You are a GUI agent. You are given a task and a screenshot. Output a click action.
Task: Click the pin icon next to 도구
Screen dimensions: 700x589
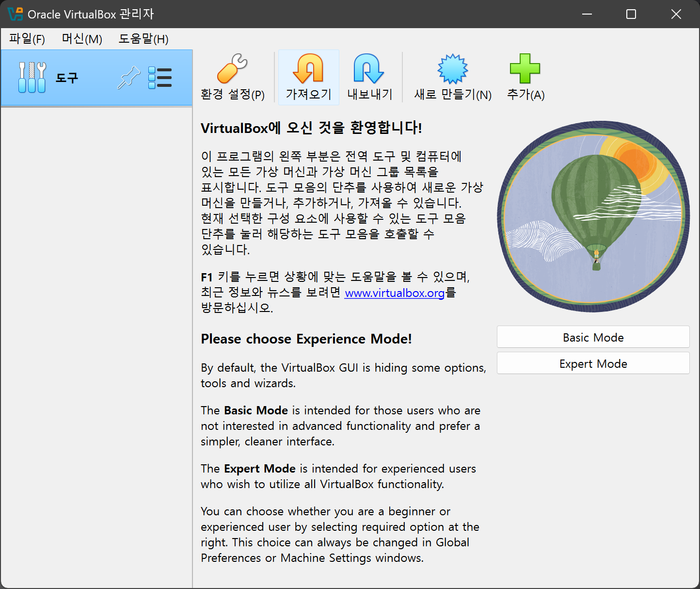128,78
